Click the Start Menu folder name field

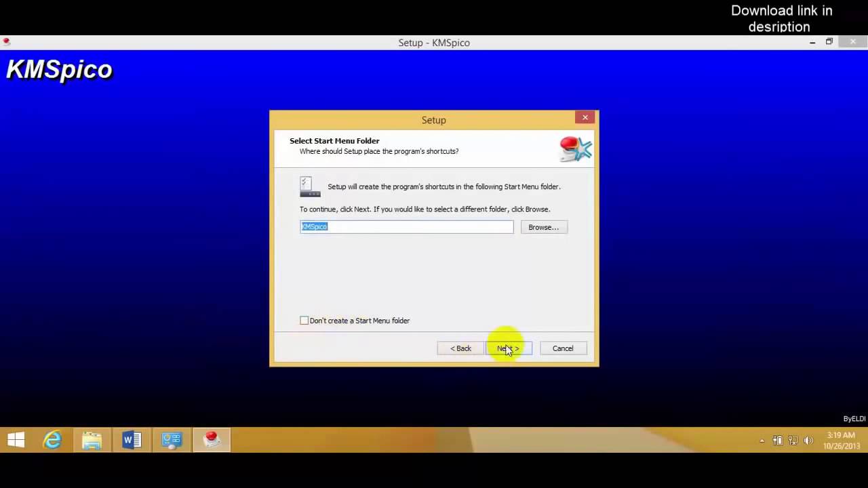click(407, 227)
